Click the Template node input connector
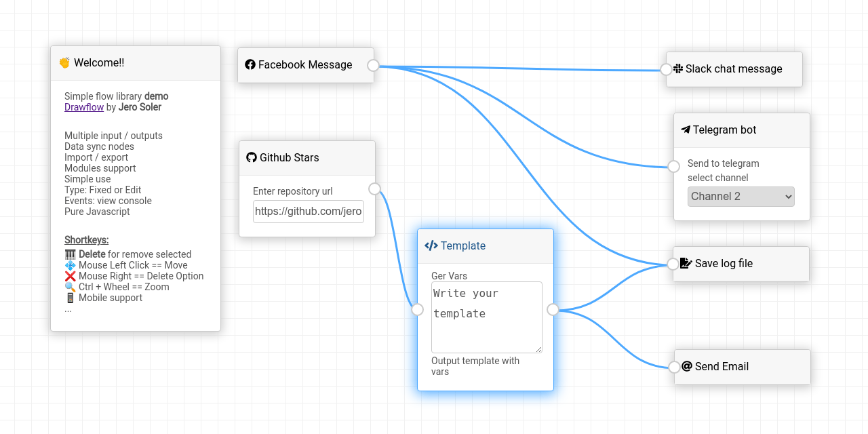The width and height of the screenshot is (868, 434). pos(418,309)
